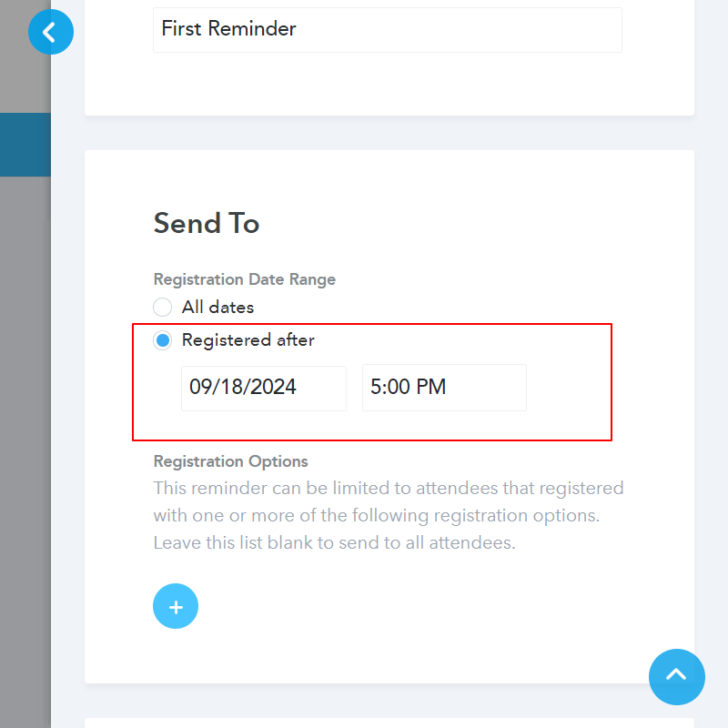
Task: Click the registration options description text
Action: (x=388, y=515)
